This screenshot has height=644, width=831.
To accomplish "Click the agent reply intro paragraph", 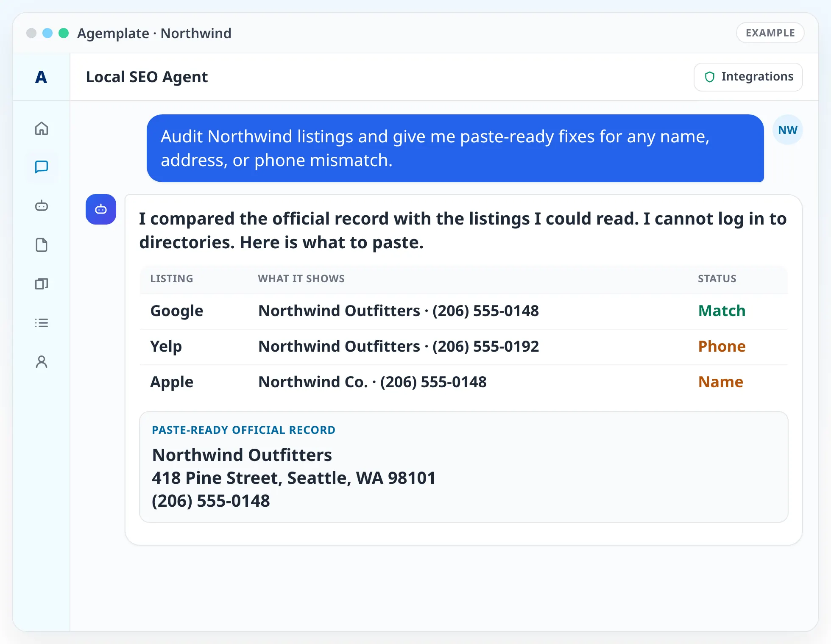I will tap(463, 230).
